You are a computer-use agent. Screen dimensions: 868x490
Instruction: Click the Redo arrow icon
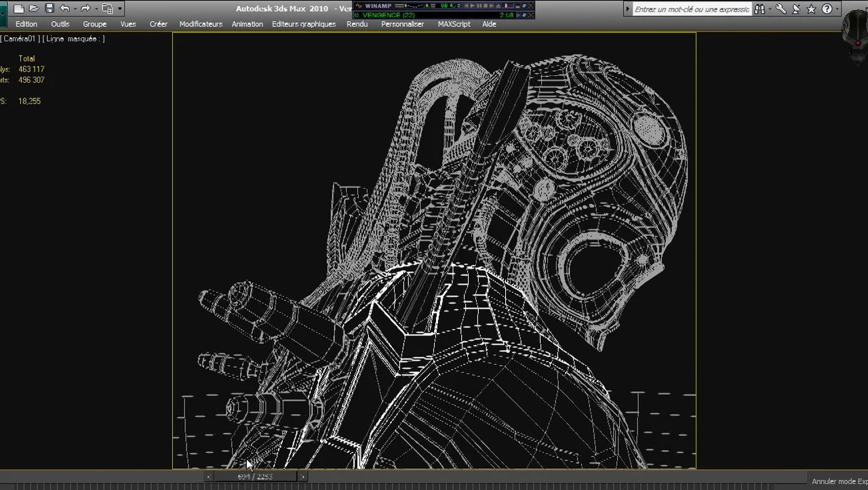pyautogui.click(x=85, y=8)
